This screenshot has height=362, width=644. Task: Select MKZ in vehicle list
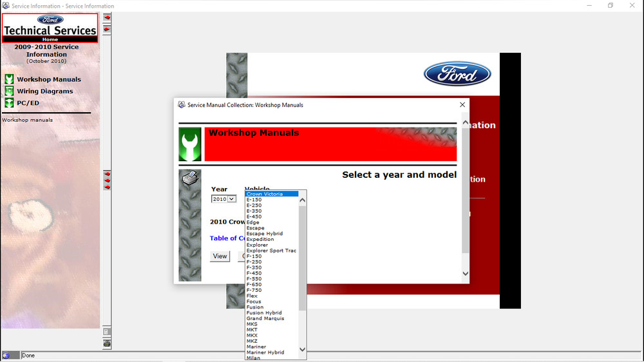[272, 341]
